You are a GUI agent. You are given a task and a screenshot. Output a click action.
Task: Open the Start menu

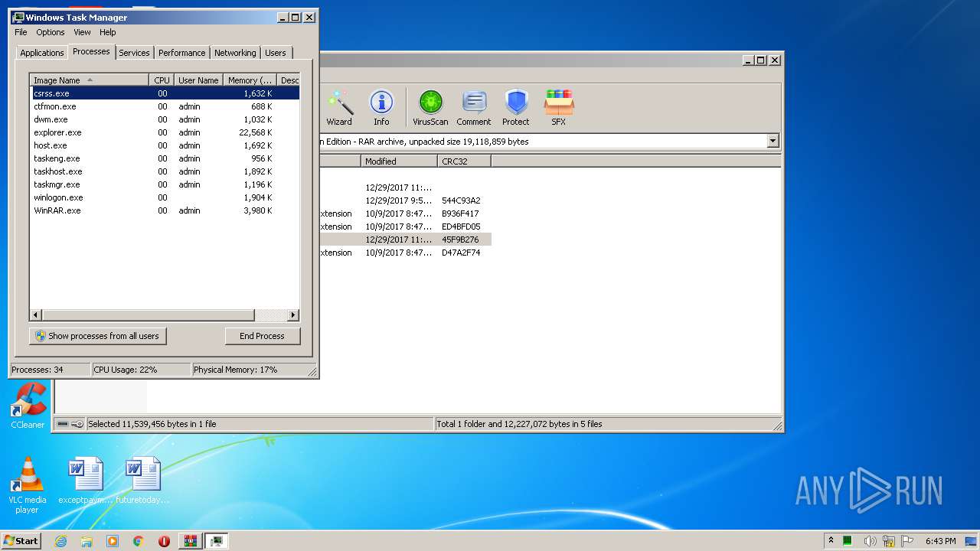pos(21,541)
